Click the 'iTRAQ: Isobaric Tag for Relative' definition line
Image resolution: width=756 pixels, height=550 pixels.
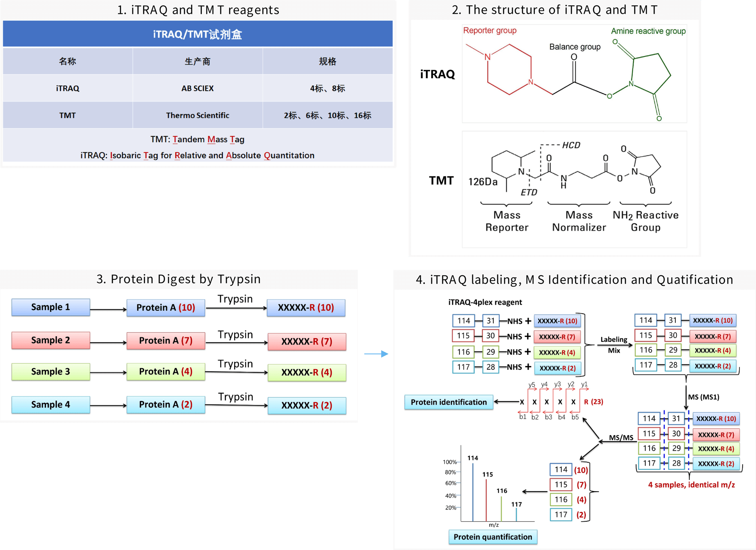click(197, 155)
